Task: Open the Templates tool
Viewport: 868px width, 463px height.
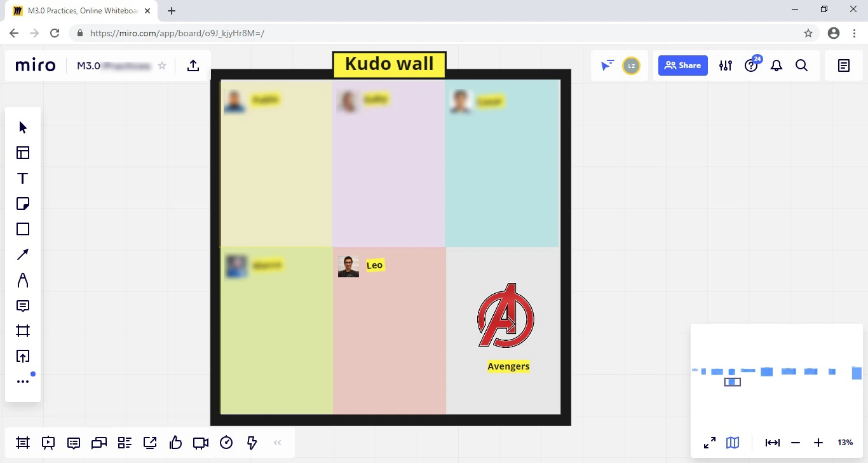Action: (23, 153)
